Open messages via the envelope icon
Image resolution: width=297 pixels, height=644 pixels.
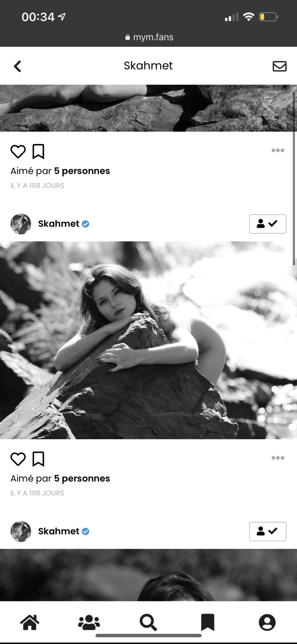point(279,66)
